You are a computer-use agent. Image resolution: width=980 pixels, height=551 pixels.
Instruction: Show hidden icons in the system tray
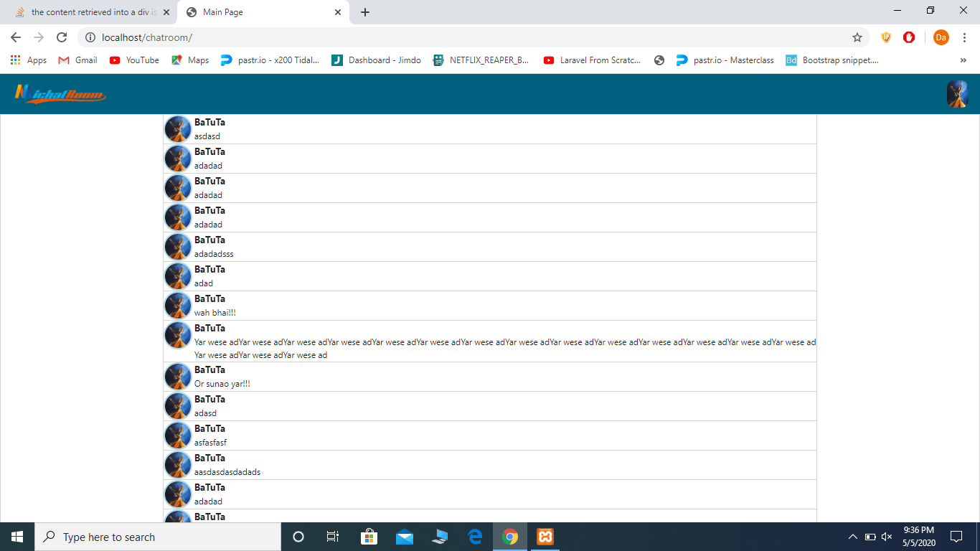click(x=852, y=536)
